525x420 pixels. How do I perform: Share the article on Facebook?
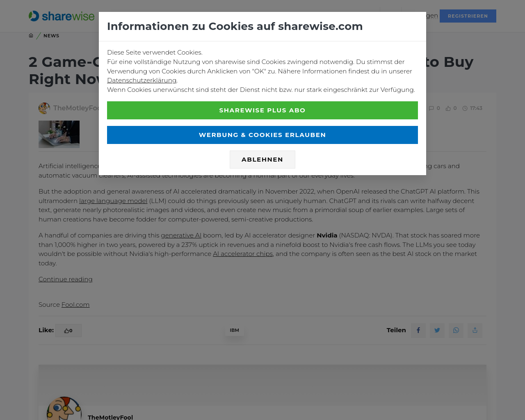(418, 331)
